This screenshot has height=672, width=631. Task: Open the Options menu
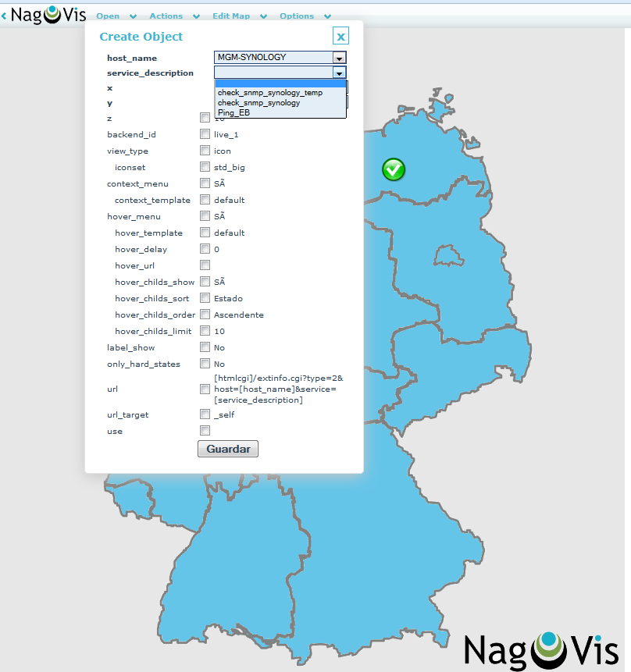click(x=297, y=16)
